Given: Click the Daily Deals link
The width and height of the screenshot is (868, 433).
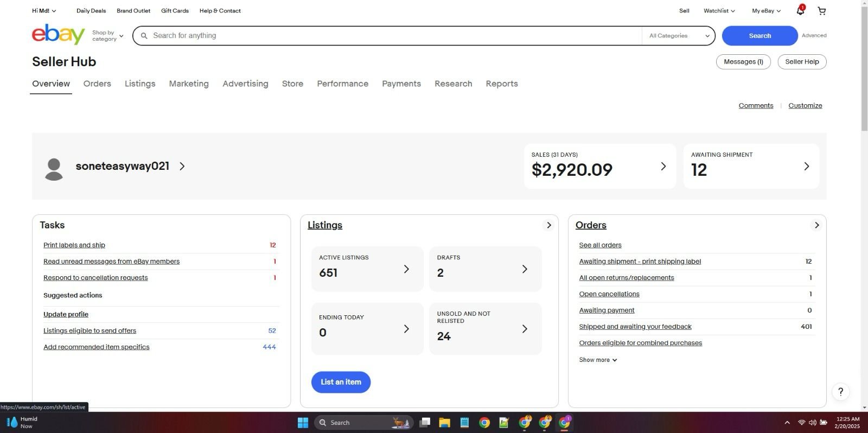Looking at the screenshot, I should [91, 11].
